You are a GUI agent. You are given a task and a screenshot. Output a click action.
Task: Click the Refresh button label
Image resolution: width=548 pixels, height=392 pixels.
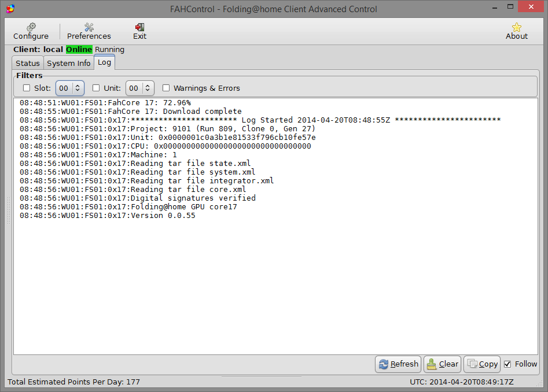tap(404, 364)
